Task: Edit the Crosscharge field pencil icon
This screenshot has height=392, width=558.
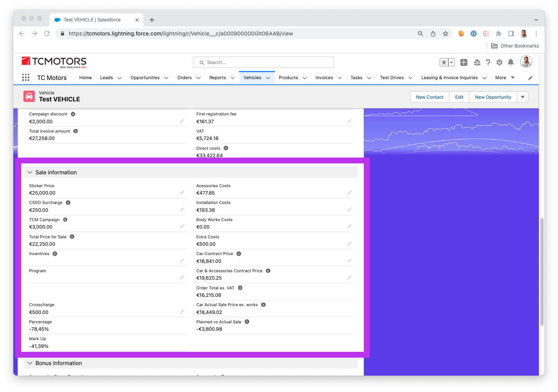Action: point(182,312)
